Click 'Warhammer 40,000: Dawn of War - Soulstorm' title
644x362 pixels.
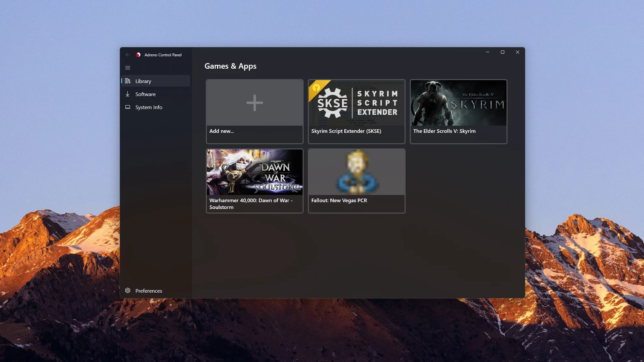pyautogui.click(x=251, y=203)
